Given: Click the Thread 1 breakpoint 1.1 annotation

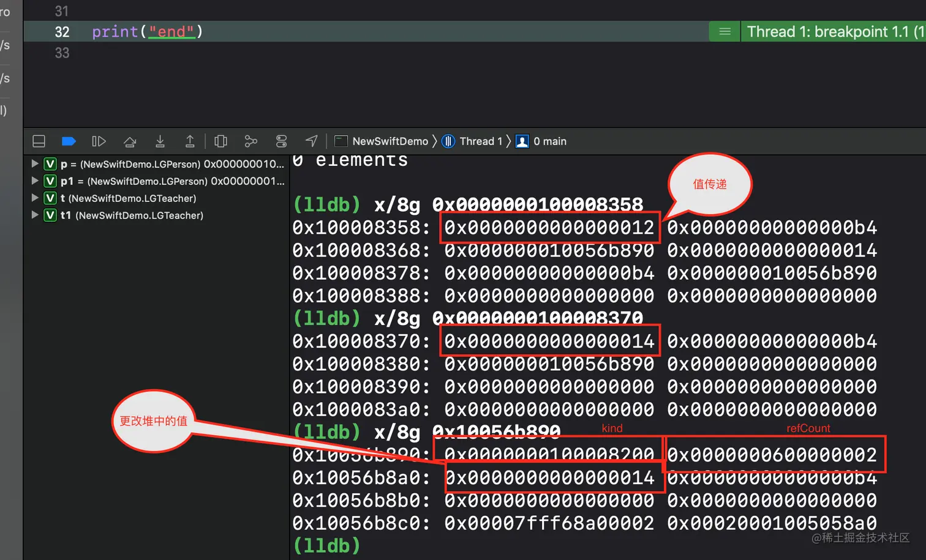Looking at the screenshot, I should point(834,32).
